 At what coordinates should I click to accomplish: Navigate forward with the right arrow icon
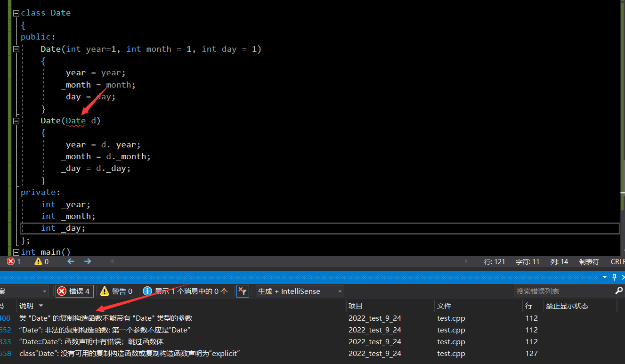88,261
